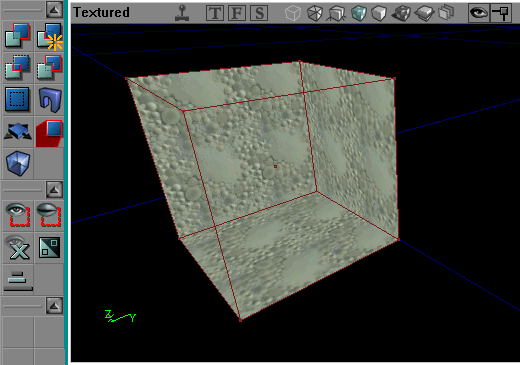
Task: Click the Textured viewport mode label
Action: (101, 13)
